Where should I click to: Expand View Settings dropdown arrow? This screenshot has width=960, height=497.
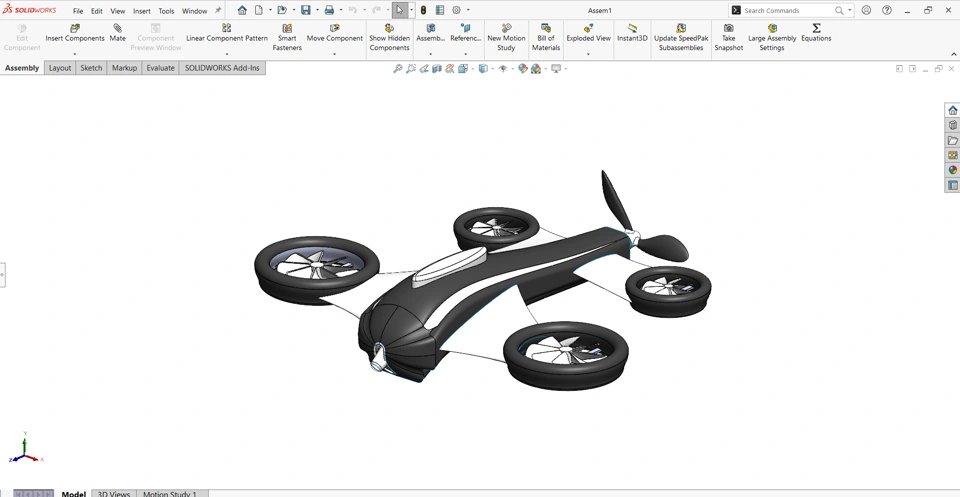(565, 69)
